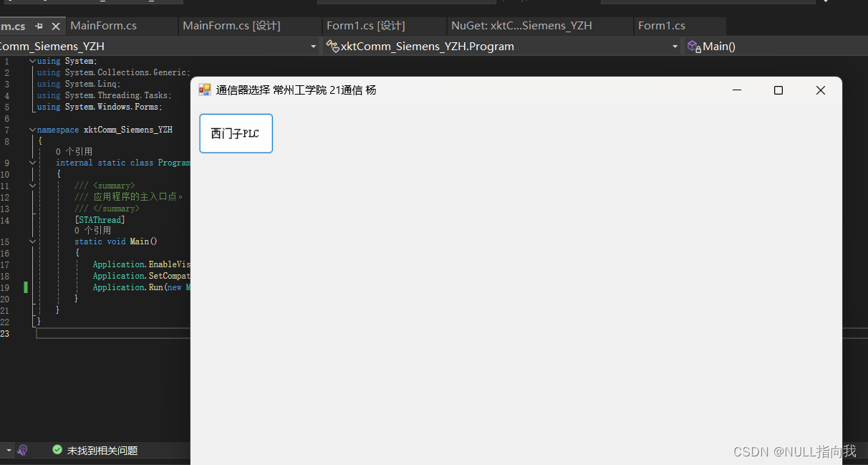Collapse the Main() method body
868x465 pixels.
click(32, 241)
